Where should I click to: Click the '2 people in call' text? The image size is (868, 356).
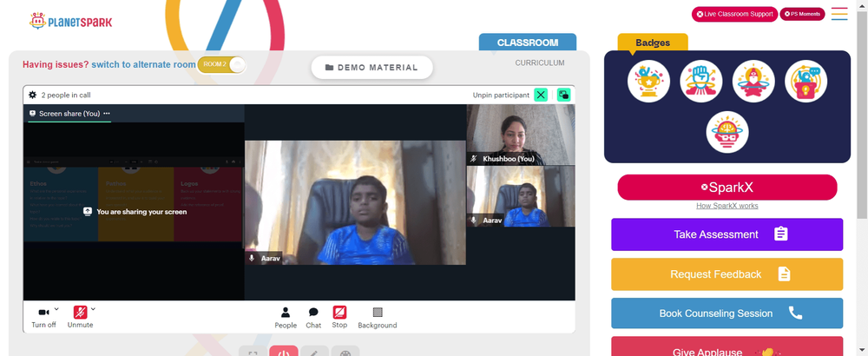(x=66, y=96)
